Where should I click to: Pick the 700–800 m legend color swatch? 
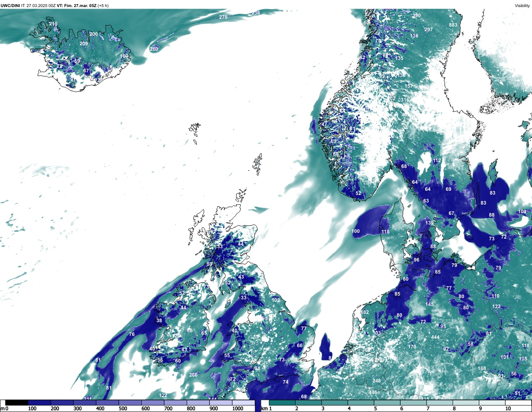175,403
